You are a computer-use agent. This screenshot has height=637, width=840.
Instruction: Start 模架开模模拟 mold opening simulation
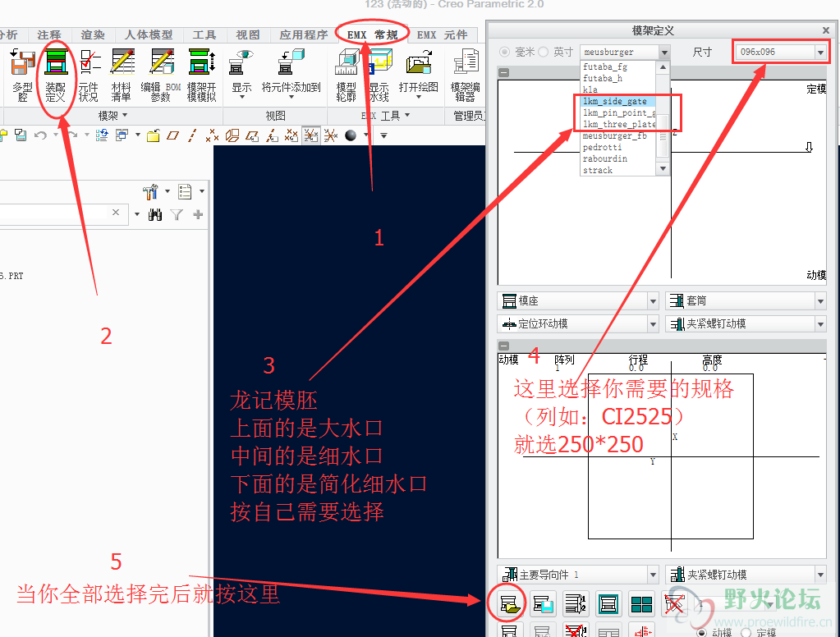pos(201,75)
